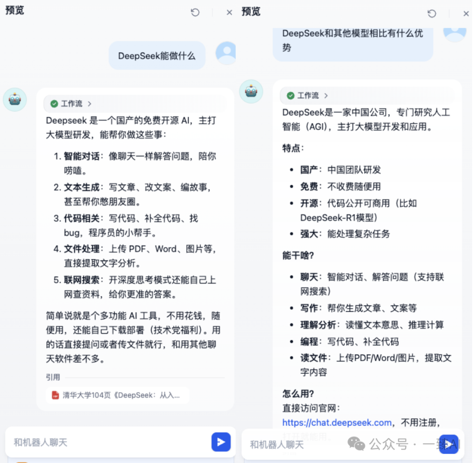Expand the 工作流 chevron in right chat
Viewport: 476px width, 463px height.
(x=326, y=96)
